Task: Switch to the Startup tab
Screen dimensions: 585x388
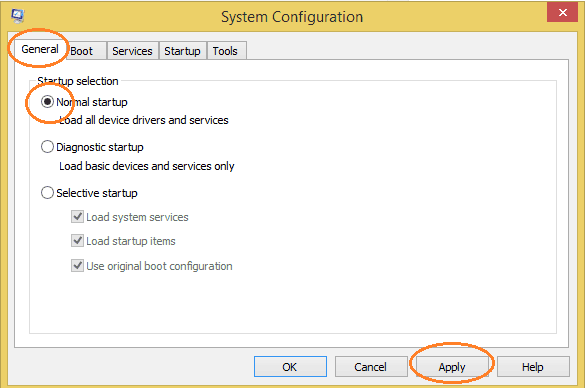Action: click(x=182, y=51)
